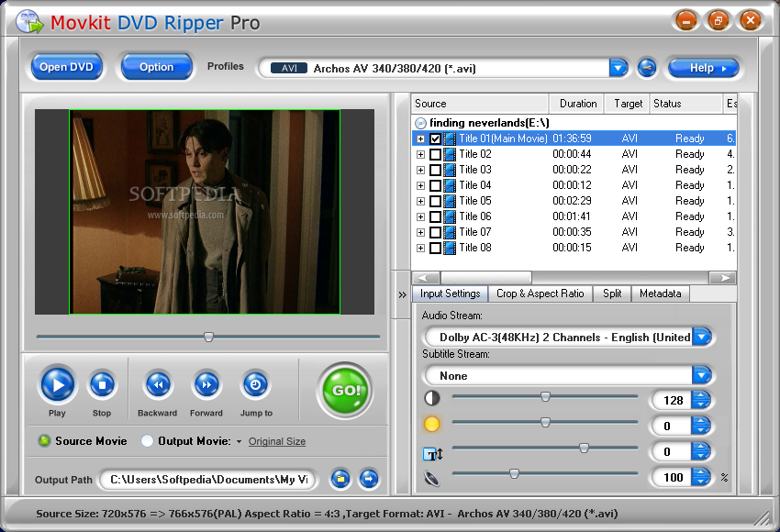This screenshot has height=532, width=780.
Task: Click the Movkit DVD logo icon
Action: coord(30,22)
